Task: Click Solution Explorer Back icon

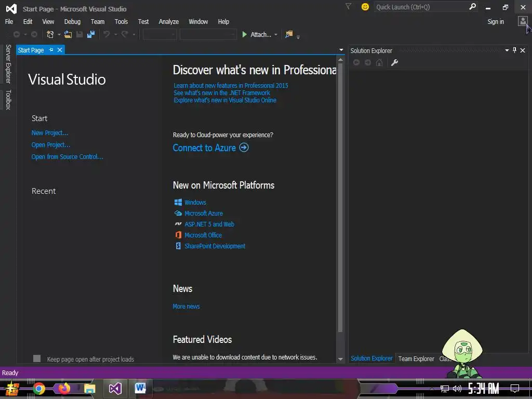Action: (x=356, y=62)
